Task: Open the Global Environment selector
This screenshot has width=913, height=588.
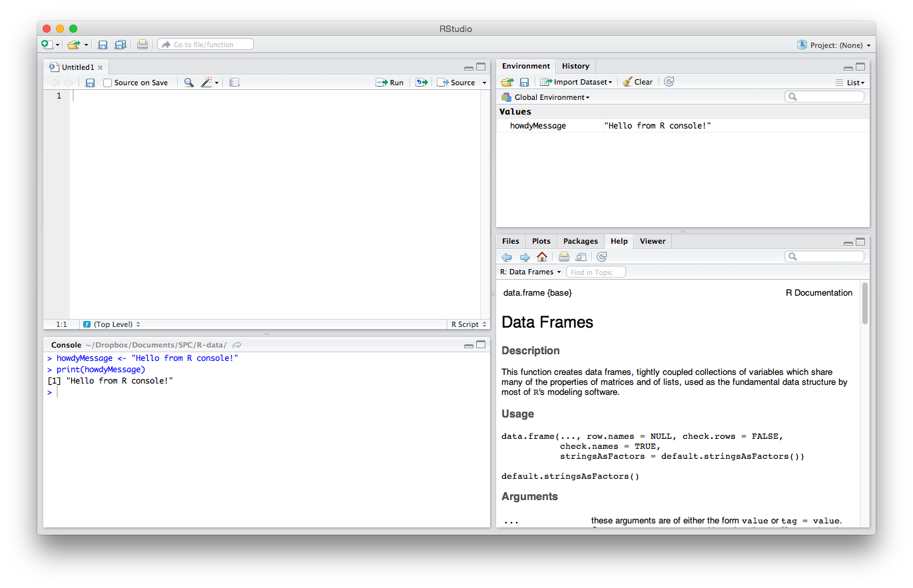Action: [x=545, y=97]
